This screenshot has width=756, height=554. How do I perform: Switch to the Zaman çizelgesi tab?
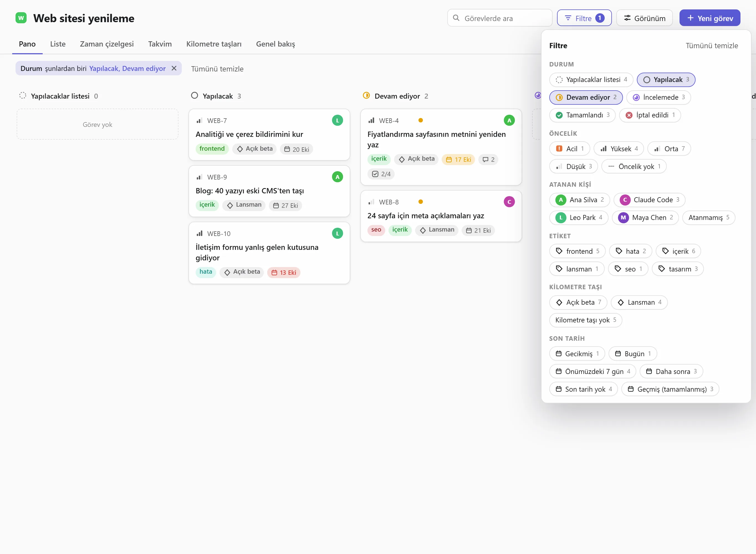point(107,44)
